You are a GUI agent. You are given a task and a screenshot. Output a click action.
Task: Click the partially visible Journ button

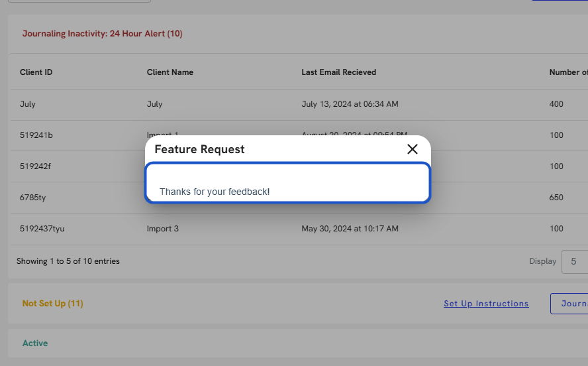[571, 304]
